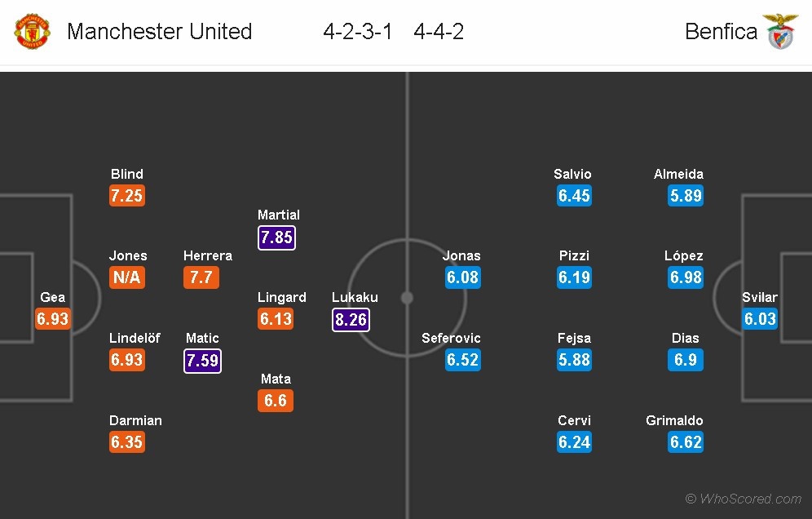The image size is (812, 519).
Task: Open the Manchester United team name
Action: [x=160, y=32]
